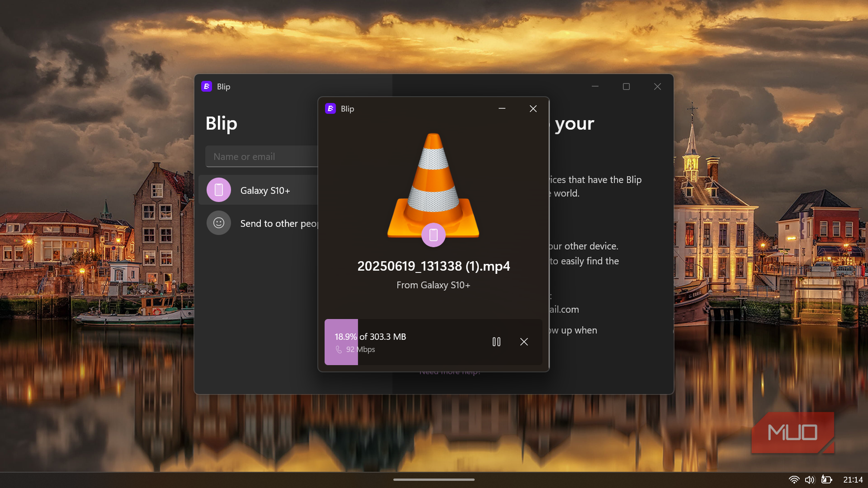
Task: Choose the Send to other people option
Action: [x=280, y=223]
